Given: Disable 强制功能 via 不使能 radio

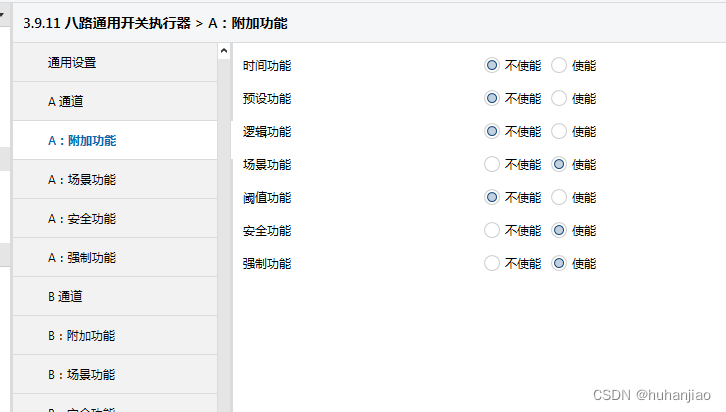Looking at the screenshot, I should click(x=492, y=264).
